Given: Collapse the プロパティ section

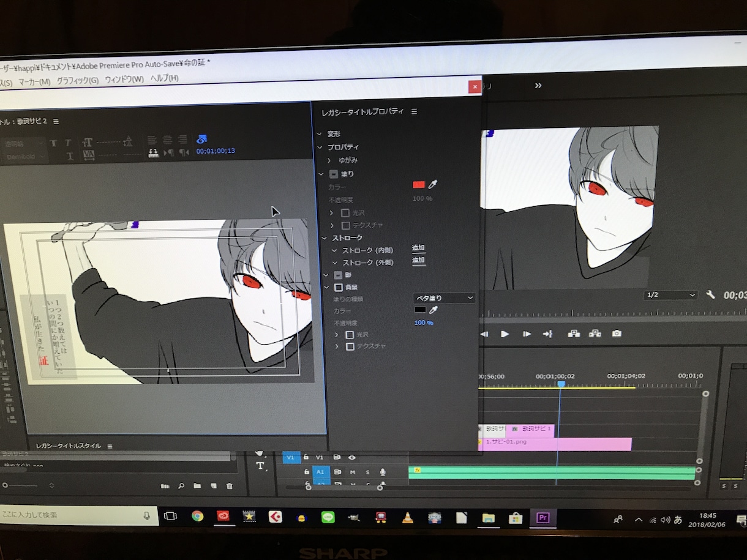Looking at the screenshot, I should pos(320,147).
